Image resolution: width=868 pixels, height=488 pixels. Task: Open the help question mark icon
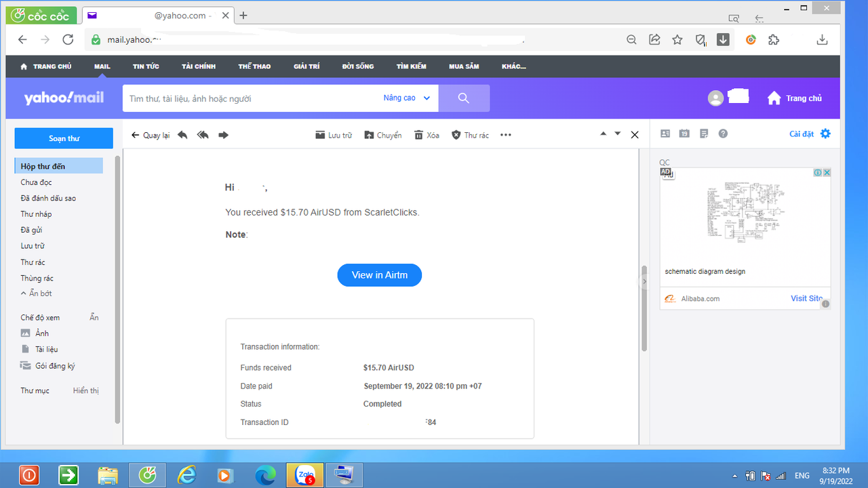[x=723, y=134]
